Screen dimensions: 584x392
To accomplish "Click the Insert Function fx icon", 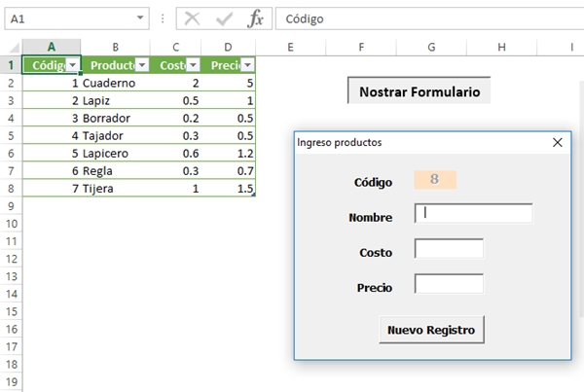I will point(255,19).
